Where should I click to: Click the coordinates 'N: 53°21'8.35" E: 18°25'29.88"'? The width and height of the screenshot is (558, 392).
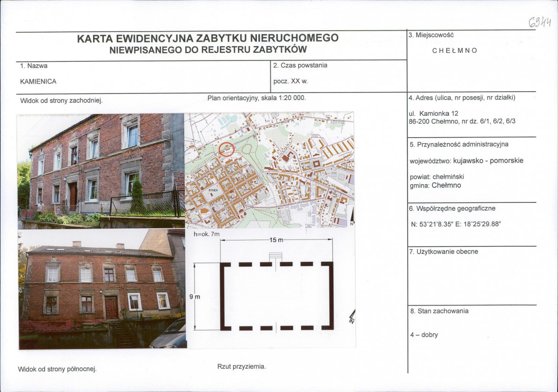coord(456,225)
